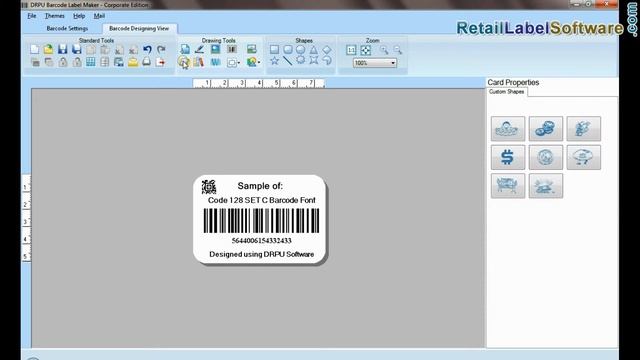Click the Undo arrow icon
The width and height of the screenshot is (640, 360).
point(147,49)
